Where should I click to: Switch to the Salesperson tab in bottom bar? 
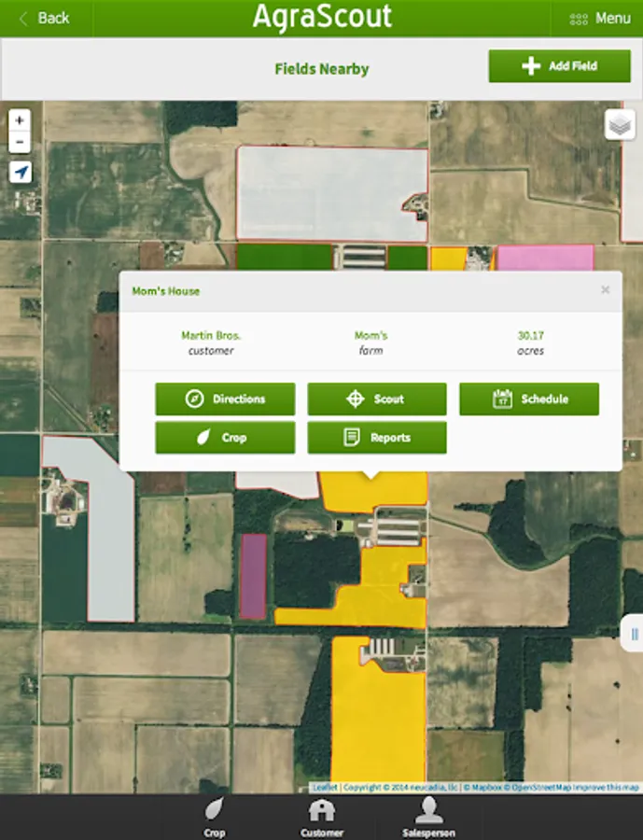(x=428, y=817)
